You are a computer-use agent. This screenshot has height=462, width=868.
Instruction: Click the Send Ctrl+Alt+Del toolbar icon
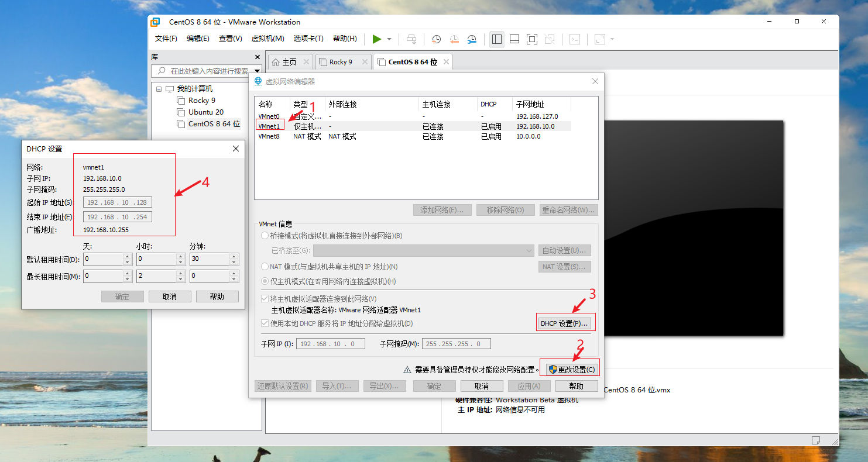point(411,39)
